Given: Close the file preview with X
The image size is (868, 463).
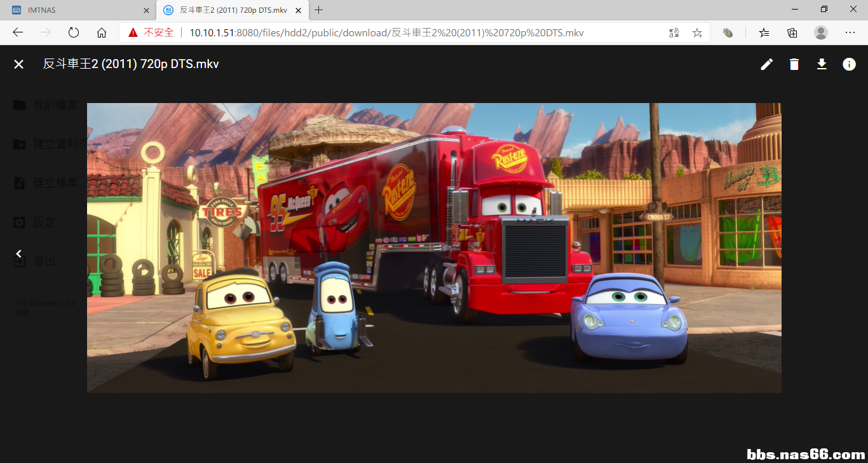Looking at the screenshot, I should 19,64.
